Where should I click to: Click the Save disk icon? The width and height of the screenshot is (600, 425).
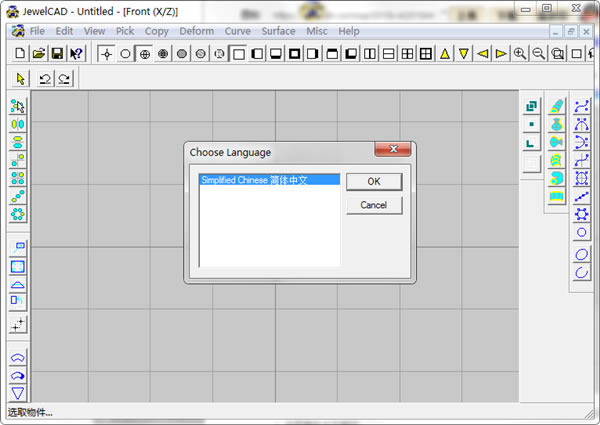pyautogui.click(x=57, y=53)
